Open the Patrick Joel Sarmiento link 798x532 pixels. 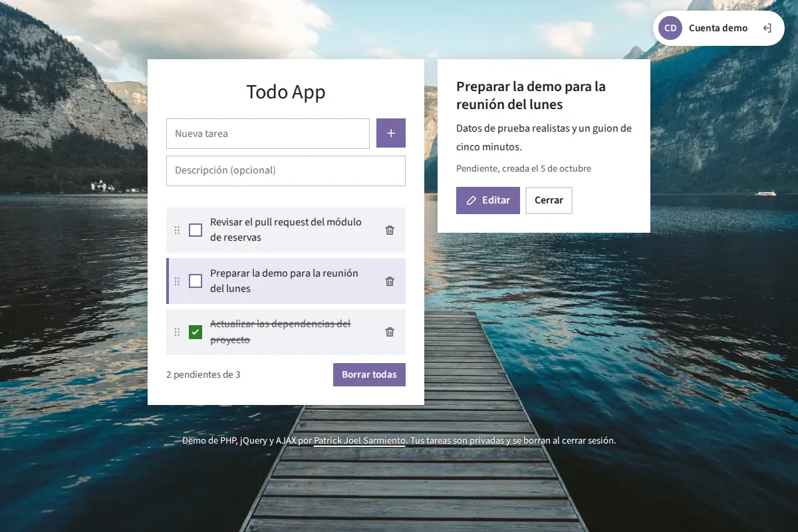coord(360,440)
